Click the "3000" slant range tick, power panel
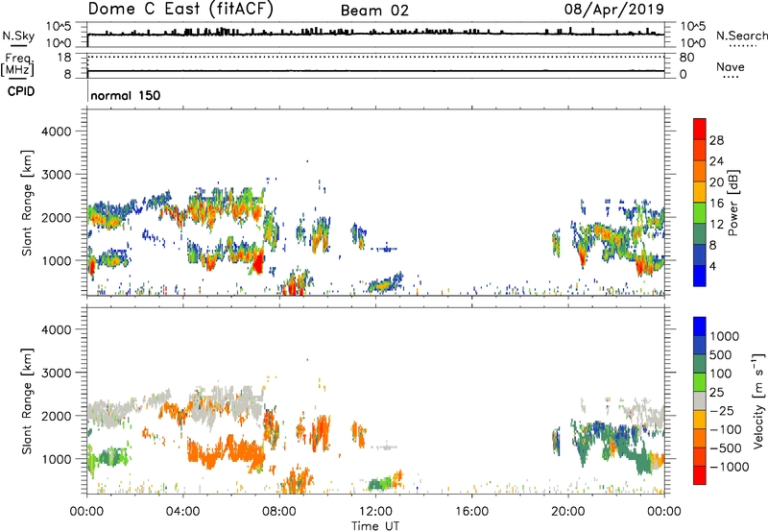 point(57,175)
